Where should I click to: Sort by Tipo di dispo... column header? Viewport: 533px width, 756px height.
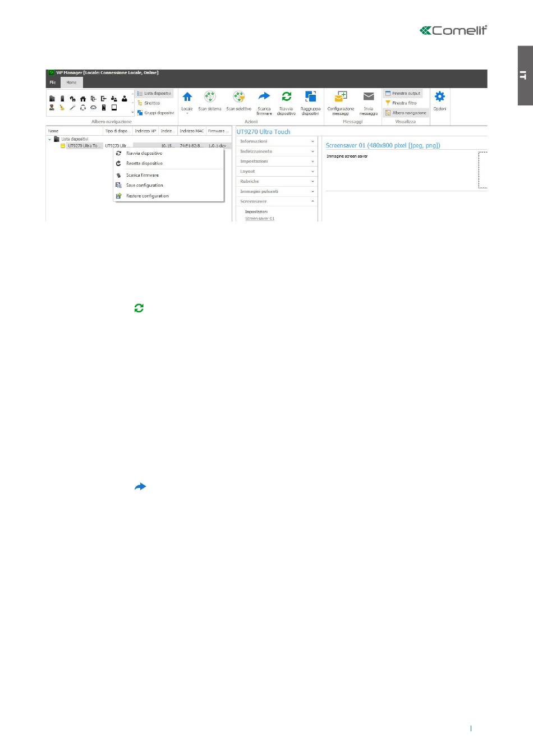point(118,131)
